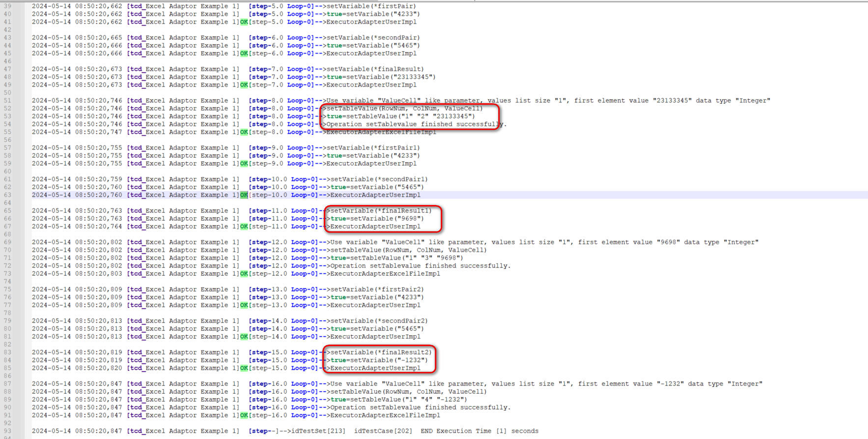Click the green OK marker on line 55

[x=244, y=132]
